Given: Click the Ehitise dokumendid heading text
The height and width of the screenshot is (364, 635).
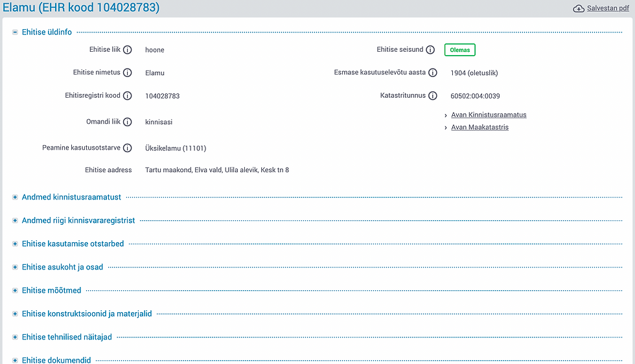Looking at the screenshot, I should tap(56, 360).
